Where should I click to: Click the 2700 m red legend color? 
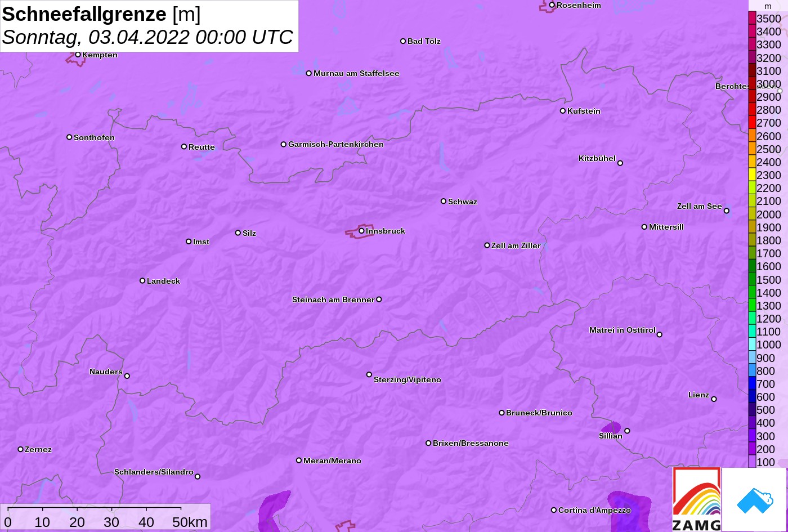[x=752, y=123]
